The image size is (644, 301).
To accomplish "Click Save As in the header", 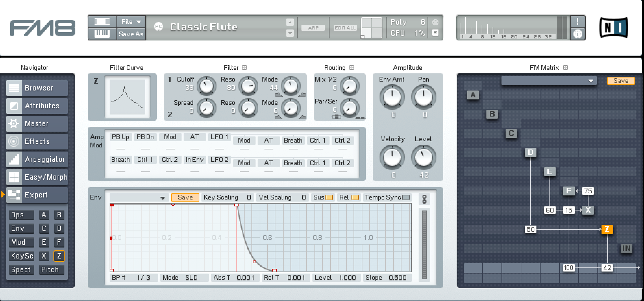I will (x=131, y=34).
